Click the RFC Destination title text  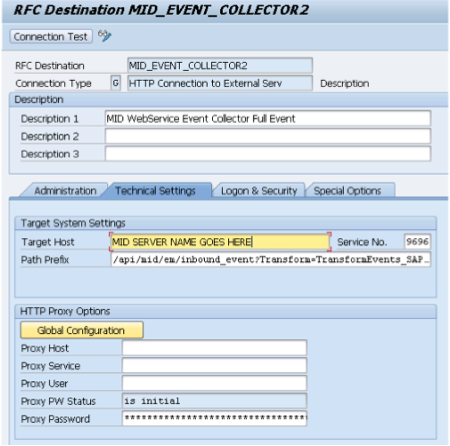161,10
